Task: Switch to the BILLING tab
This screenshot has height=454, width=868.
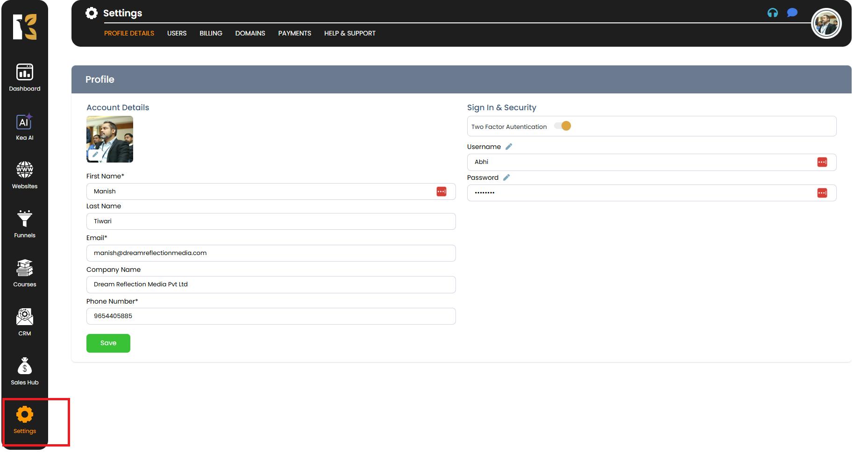Action: [x=211, y=33]
